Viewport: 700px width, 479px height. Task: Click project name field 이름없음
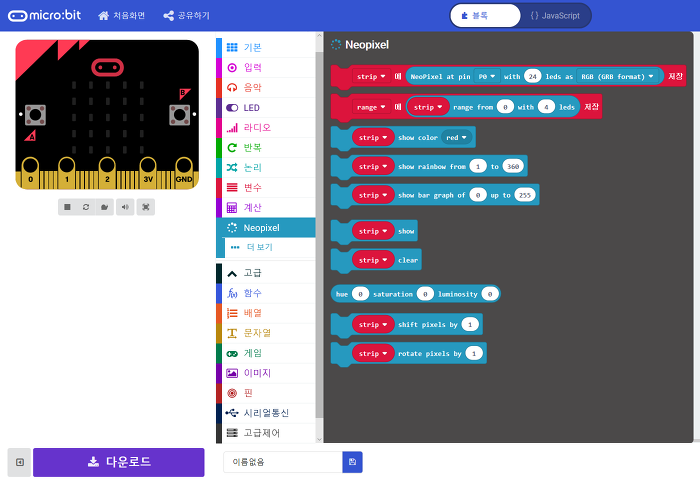tap(283, 462)
